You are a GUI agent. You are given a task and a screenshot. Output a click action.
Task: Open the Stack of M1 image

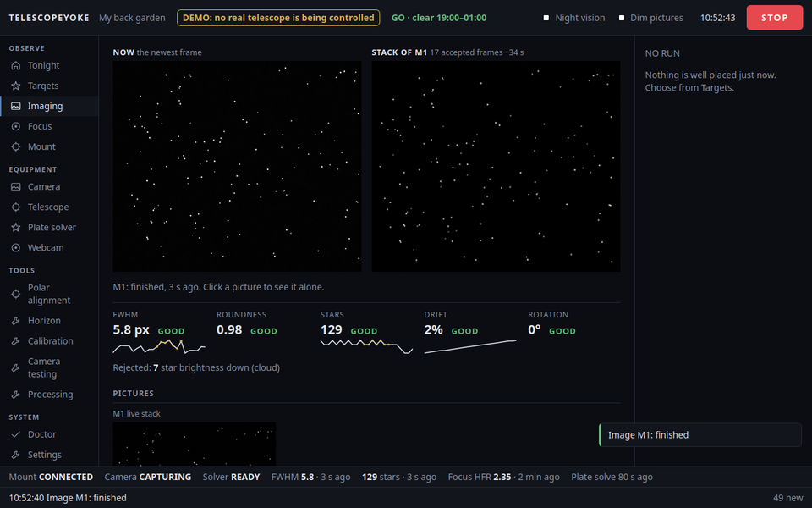(x=496, y=167)
